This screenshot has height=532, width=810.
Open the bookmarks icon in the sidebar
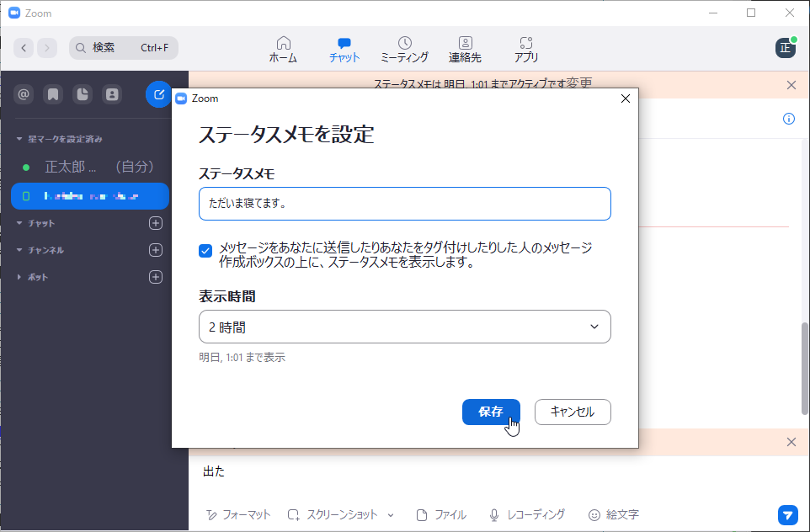tap(53, 94)
